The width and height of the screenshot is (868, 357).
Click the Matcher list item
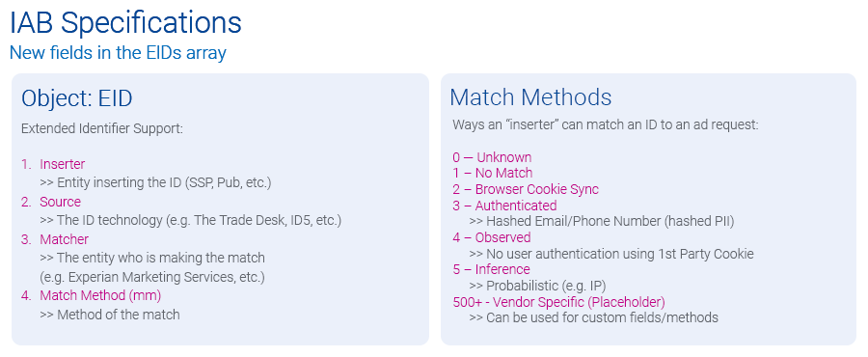point(64,239)
